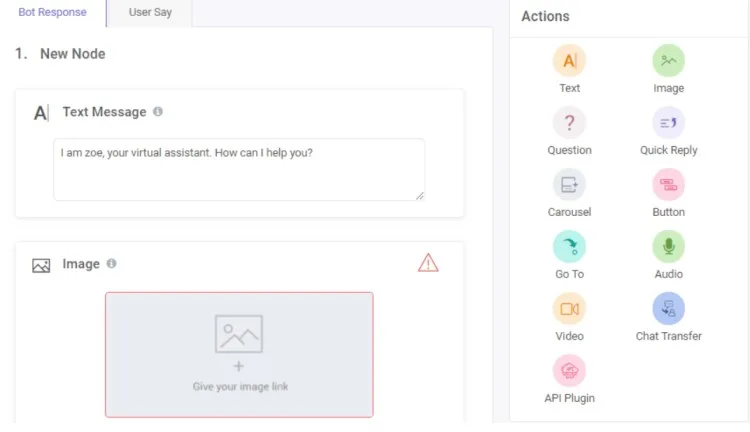Viewport: 750px width, 432px height.
Task: Click the red warning triangle icon
Action: pos(428,263)
